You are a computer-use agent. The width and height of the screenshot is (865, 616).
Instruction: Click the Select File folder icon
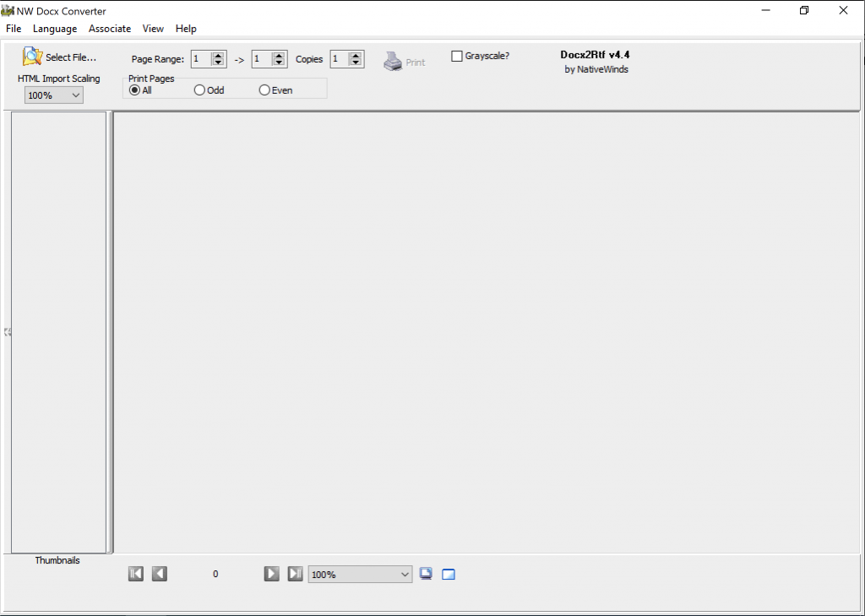pyautogui.click(x=32, y=57)
